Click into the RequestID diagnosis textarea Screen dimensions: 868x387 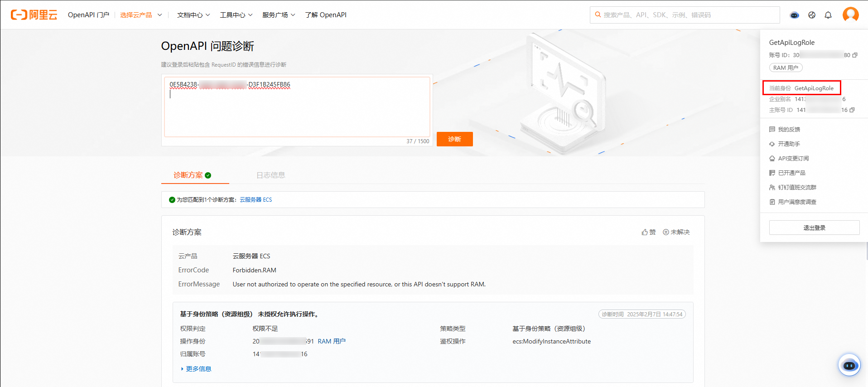point(297,106)
